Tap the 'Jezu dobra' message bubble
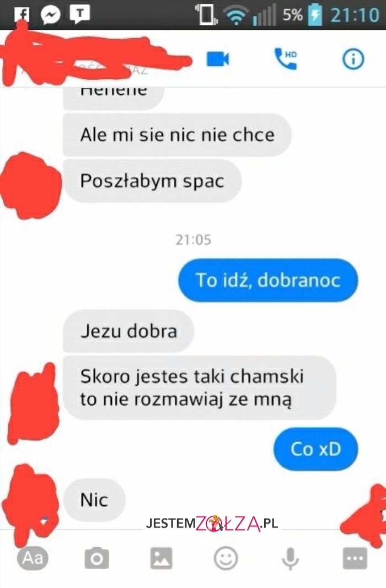Image resolution: width=386 pixels, height=588 pixels. [128, 331]
